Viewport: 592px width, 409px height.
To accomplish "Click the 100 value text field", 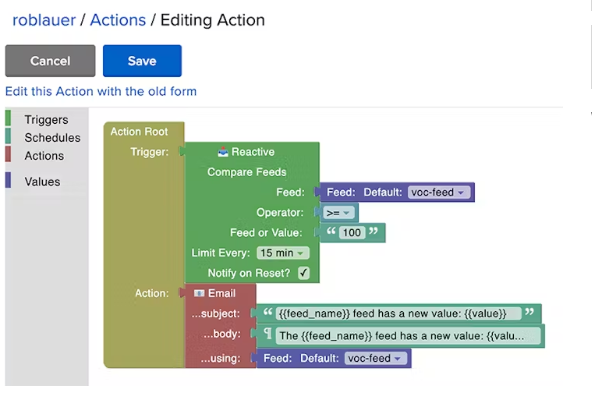I will pyautogui.click(x=352, y=233).
